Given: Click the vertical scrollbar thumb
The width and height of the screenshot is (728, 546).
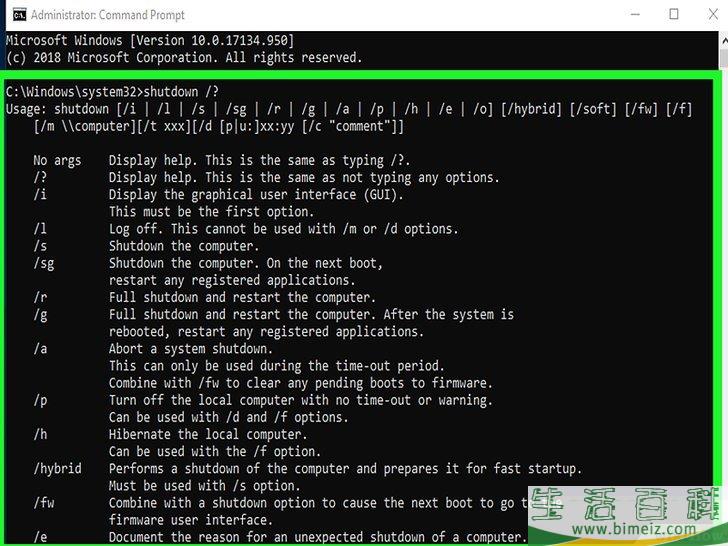Looking at the screenshot, I should (724, 58).
